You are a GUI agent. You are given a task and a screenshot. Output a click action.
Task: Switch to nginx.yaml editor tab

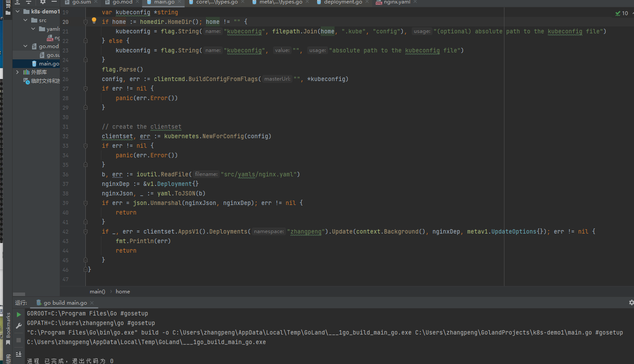click(397, 2)
